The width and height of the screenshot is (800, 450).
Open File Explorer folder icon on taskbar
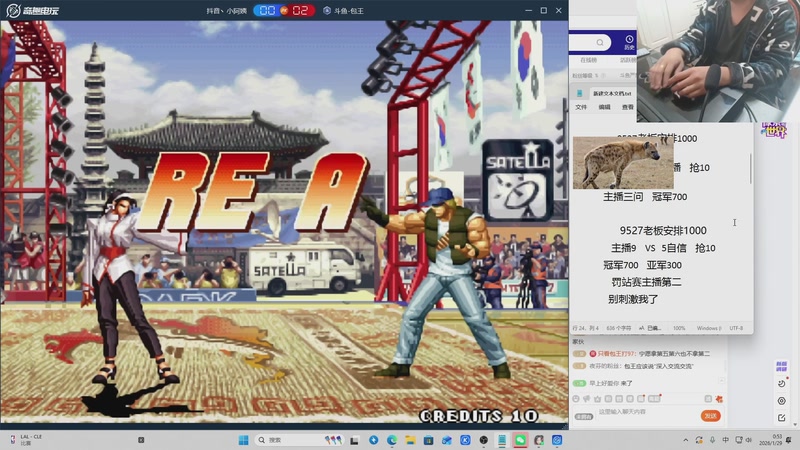[x=410, y=440]
